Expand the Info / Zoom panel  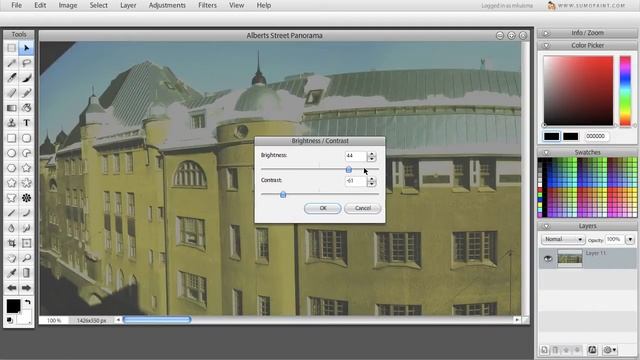[x=546, y=33]
